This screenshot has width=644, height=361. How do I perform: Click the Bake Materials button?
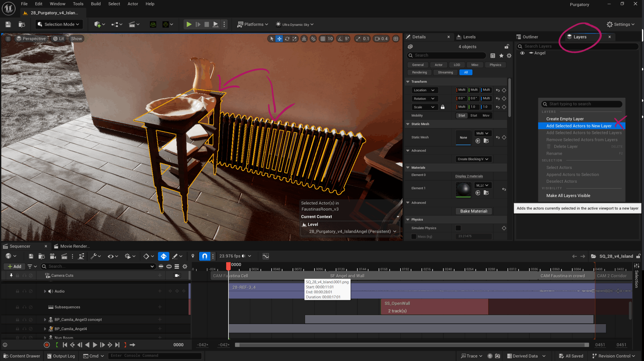click(474, 211)
